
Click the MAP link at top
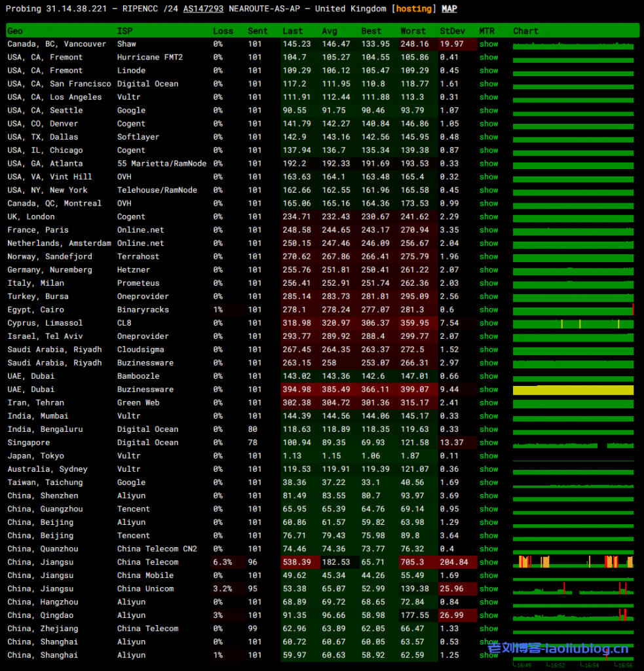tap(449, 9)
